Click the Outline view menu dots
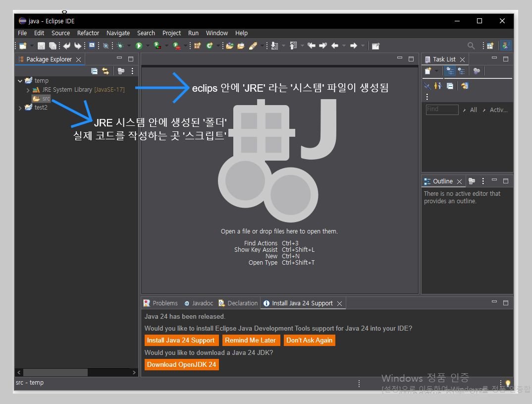Viewport: 532px width, 404px height. click(483, 181)
